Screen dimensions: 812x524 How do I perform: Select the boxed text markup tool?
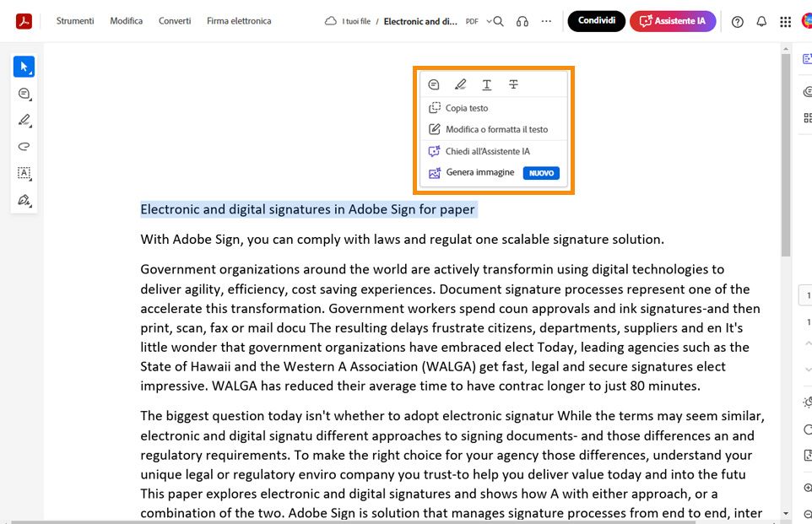click(x=22, y=174)
